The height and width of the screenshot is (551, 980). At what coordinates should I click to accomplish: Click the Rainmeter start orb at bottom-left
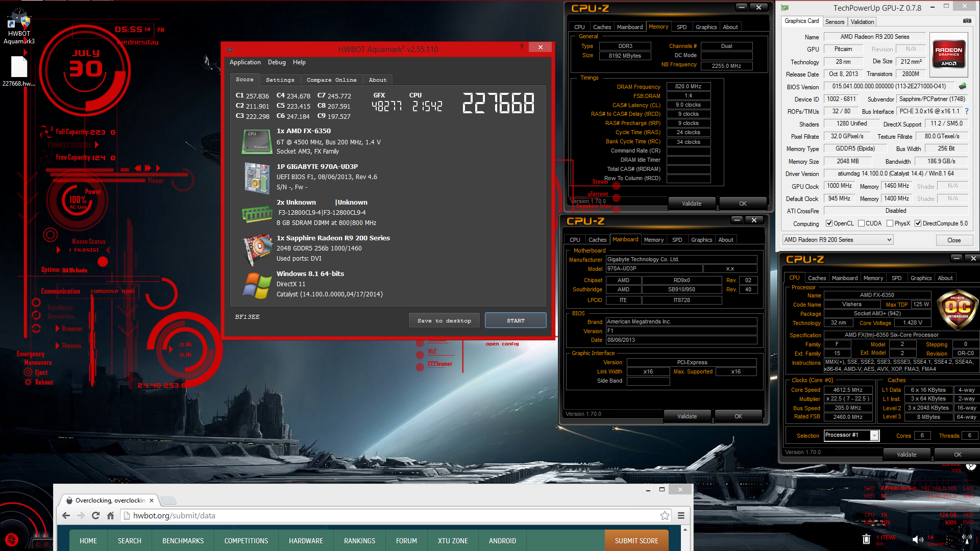(x=11, y=540)
